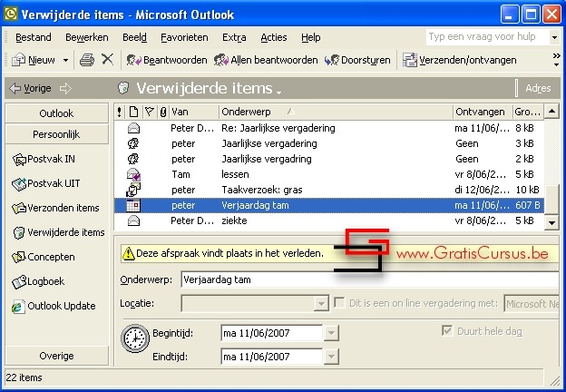The height and width of the screenshot is (392, 566).
Task: Select the ziekte message row
Action: coord(329,220)
